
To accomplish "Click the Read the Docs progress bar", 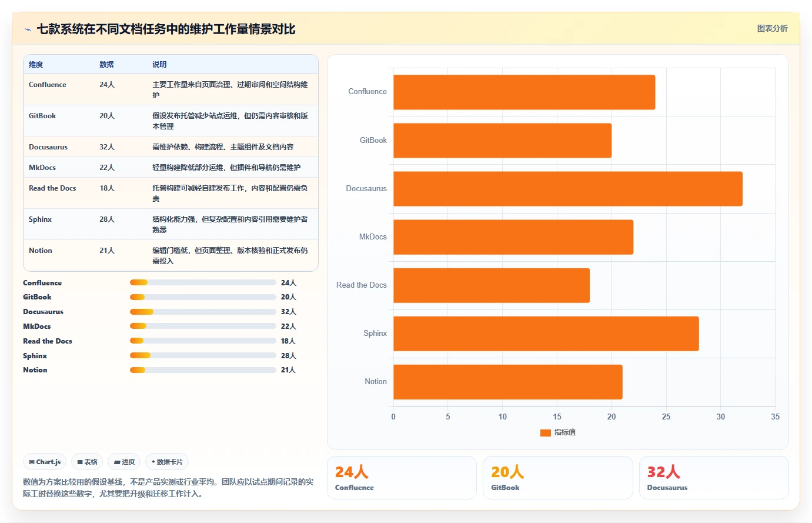I will 203,341.
